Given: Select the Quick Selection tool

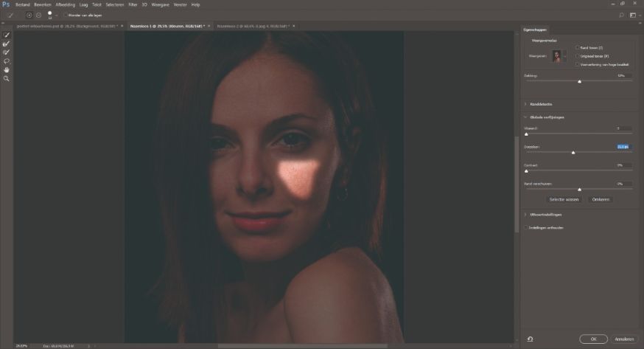Looking at the screenshot, I should point(7,35).
